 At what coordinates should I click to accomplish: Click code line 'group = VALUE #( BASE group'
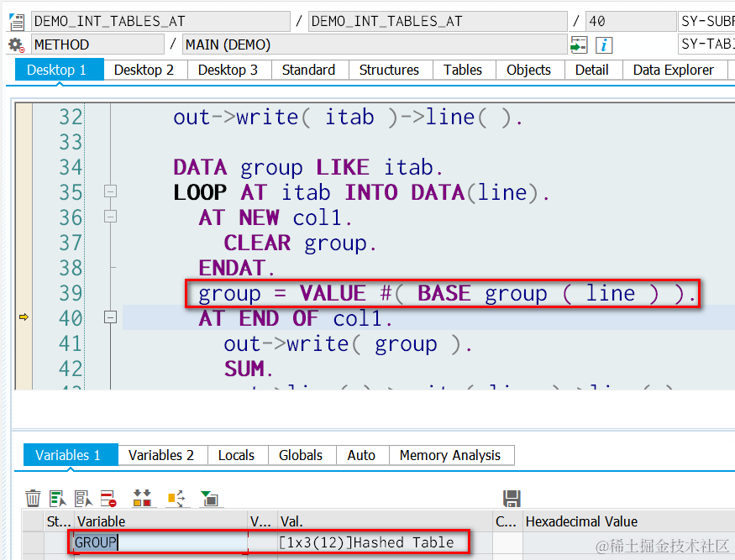373,294
